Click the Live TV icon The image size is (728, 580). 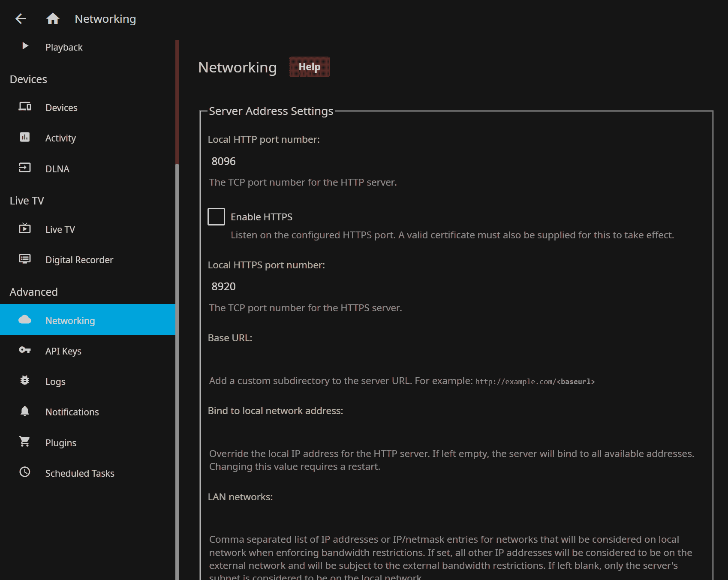coord(25,228)
